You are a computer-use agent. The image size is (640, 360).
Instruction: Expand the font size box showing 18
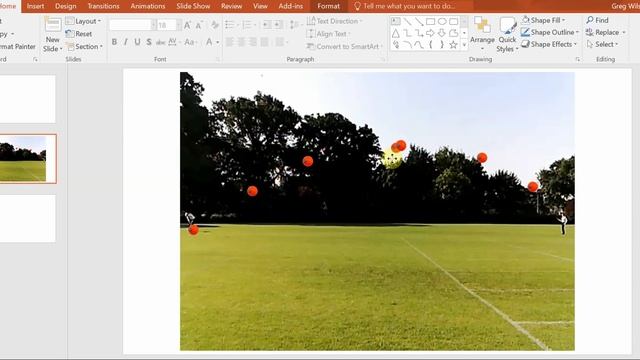coord(179,25)
